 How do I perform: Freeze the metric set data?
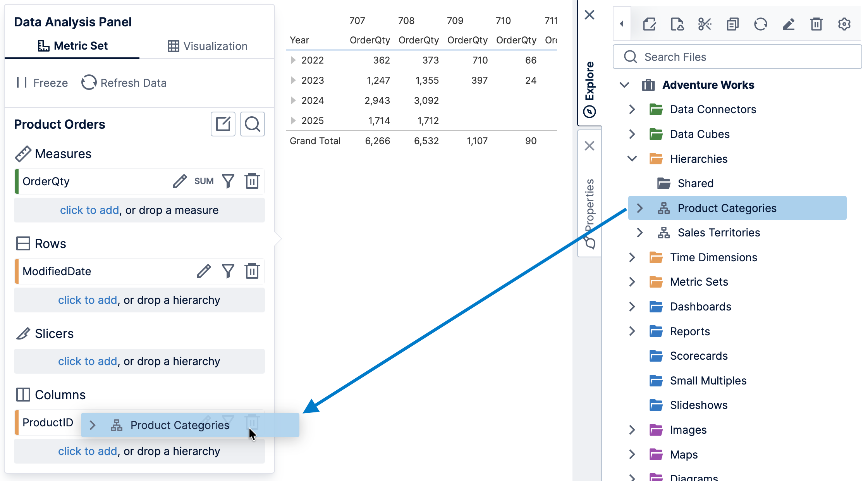click(x=42, y=83)
